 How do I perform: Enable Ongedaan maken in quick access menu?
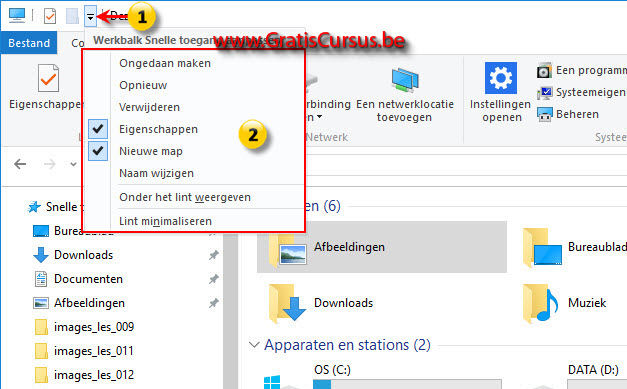pyautogui.click(x=165, y=63)
